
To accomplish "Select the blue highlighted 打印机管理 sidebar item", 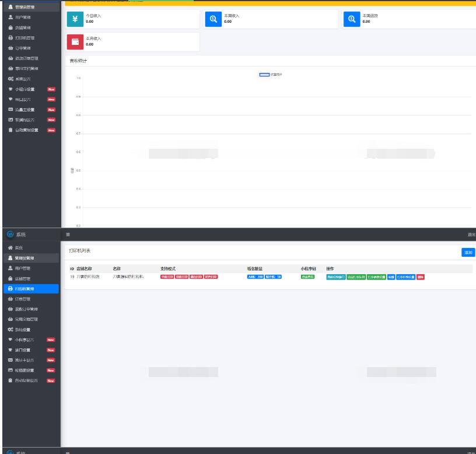I will [x=30, y=288].
